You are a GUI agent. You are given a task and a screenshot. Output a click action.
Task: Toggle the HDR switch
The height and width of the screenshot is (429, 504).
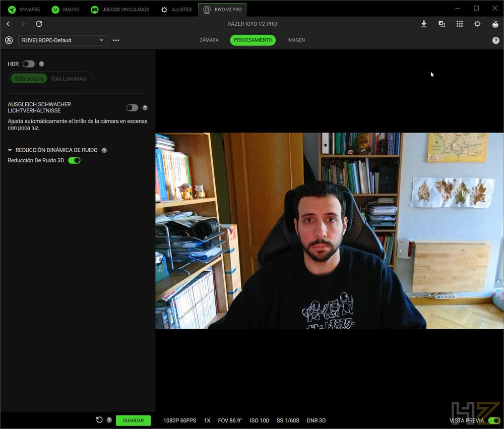click(x=29, y=64)
